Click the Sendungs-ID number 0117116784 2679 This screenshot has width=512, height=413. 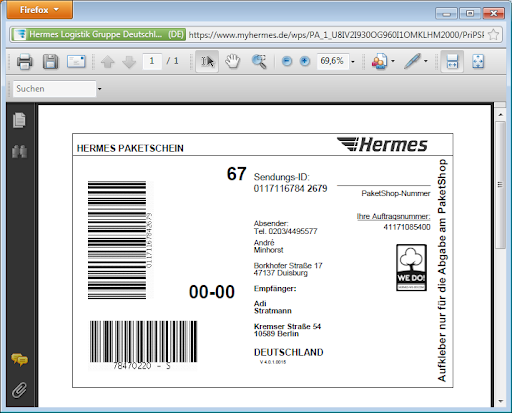(290, 189)
